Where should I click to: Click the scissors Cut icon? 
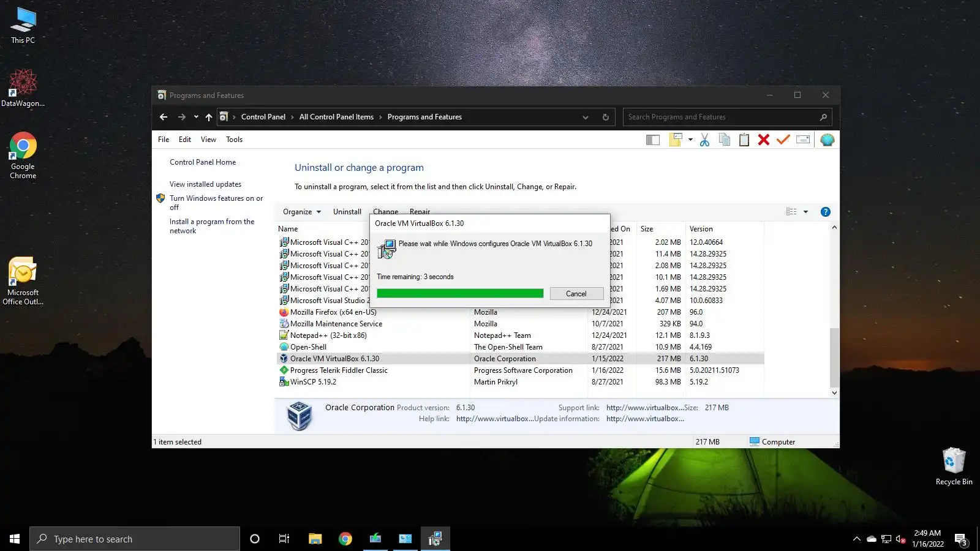click(704, 140)
